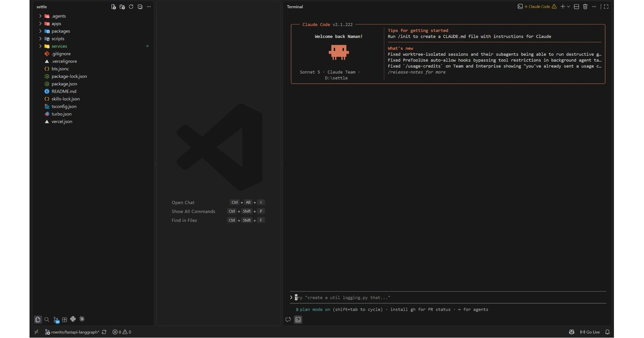Click the settle explorer section title
Image resolution: width=644 pixels, height=338 pixels.
tap(41, 7)
